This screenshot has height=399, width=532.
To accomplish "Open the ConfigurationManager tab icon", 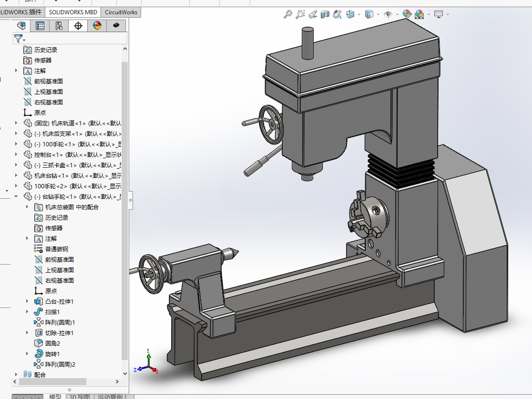I will 59,26.
